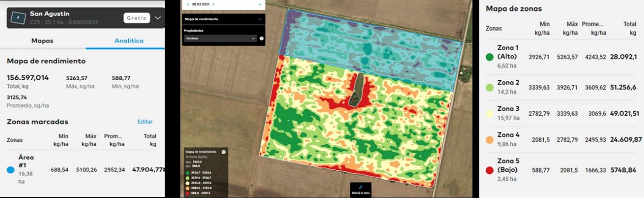Select the blue Área #1 zone marker
The width and height of the screenshot is (644, 198).
pyautogui.click(x=11, y=170)
